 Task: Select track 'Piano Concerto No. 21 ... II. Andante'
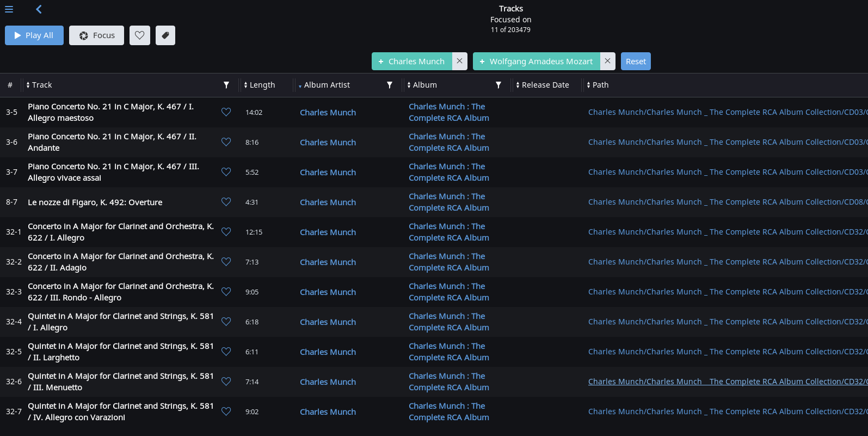[x=112, y=142]
